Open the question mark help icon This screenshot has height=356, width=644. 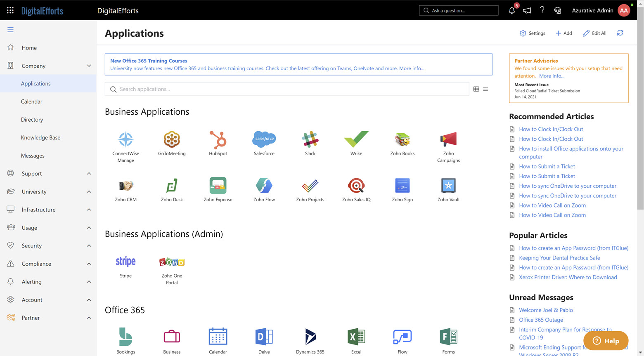[542, 10]
